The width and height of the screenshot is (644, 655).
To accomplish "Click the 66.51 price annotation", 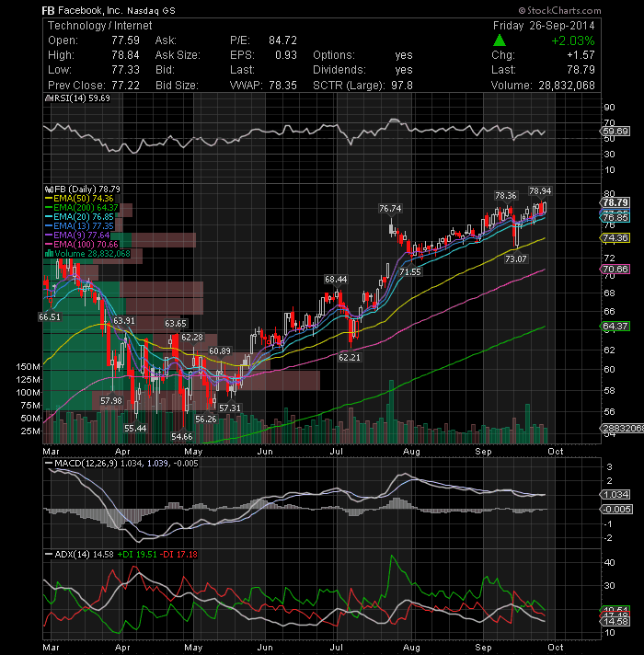I will [50, 317].
